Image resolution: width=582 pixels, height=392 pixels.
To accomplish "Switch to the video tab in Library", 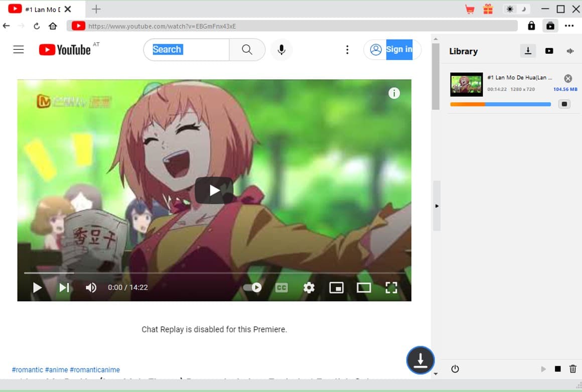I will point(549,51).
